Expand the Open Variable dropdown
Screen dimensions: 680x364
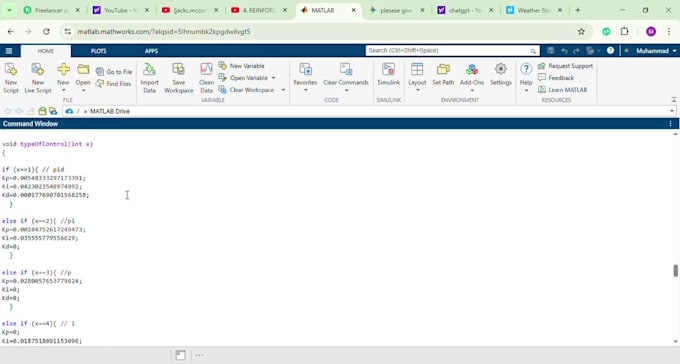274,78
